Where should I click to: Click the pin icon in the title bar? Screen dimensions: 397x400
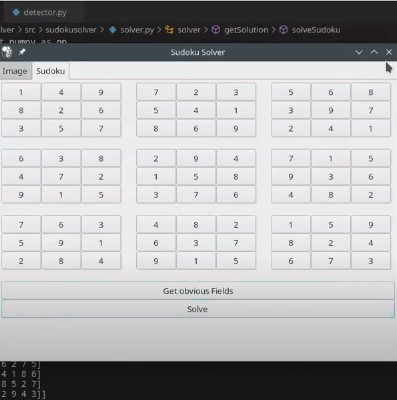(22, 52)
